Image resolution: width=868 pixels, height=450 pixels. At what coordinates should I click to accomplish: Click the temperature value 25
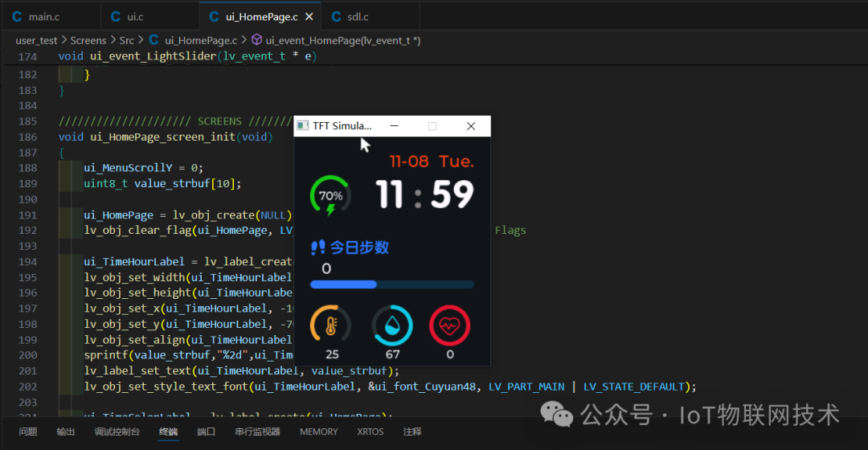point(332,354)
